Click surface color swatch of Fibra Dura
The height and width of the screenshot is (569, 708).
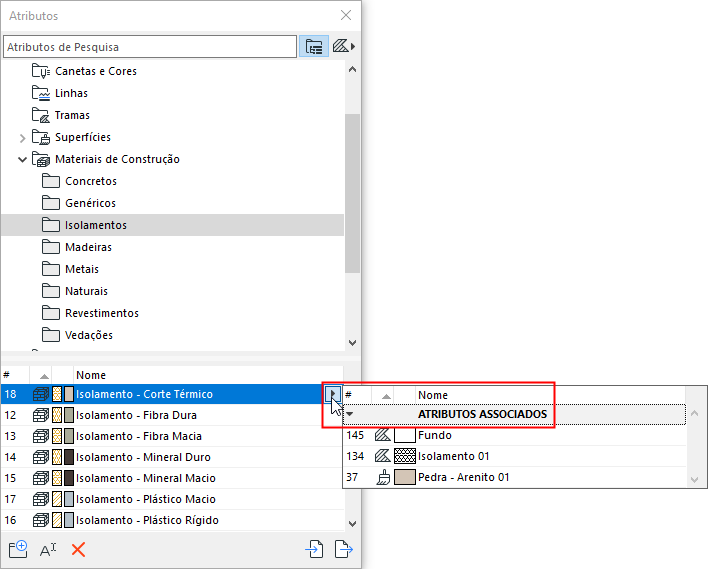tap(69, 415)
